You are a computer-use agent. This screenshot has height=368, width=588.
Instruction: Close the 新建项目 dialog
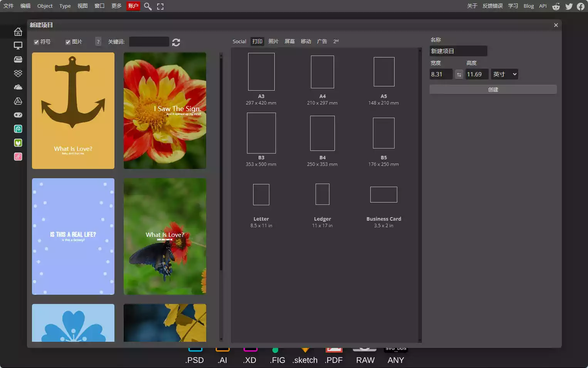(556, 25)
